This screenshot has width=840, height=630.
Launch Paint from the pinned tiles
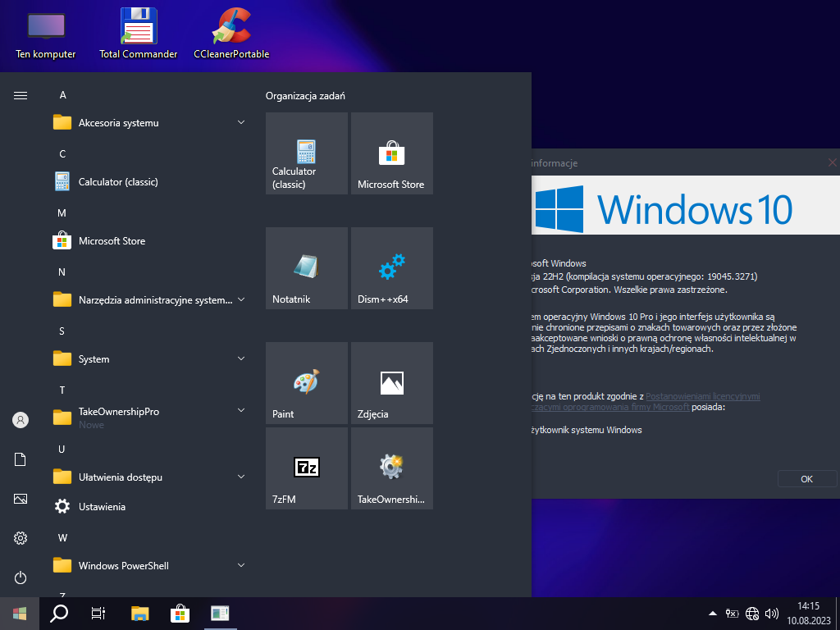click(306, 383)
